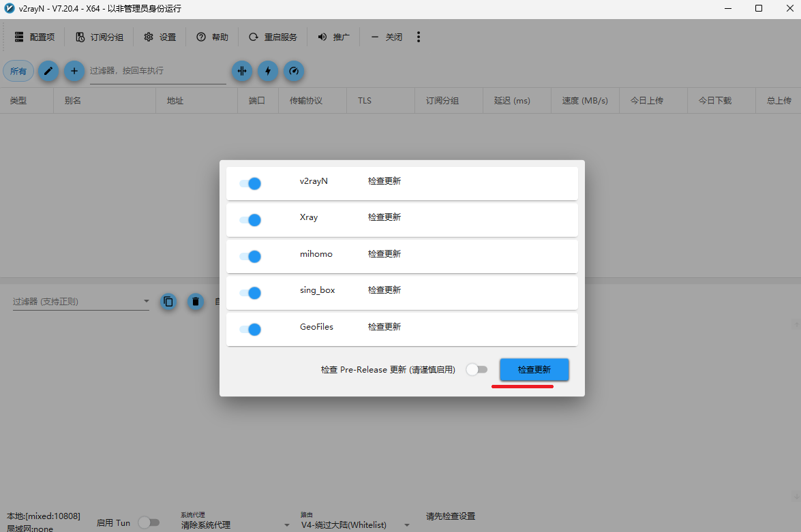
Task: Click 检查更新 text in the Xray row
Action: pyautogui.click(x=384, y=217)
